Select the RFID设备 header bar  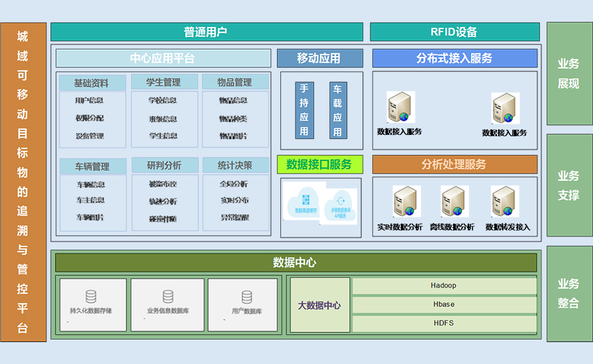coord(454,32)
